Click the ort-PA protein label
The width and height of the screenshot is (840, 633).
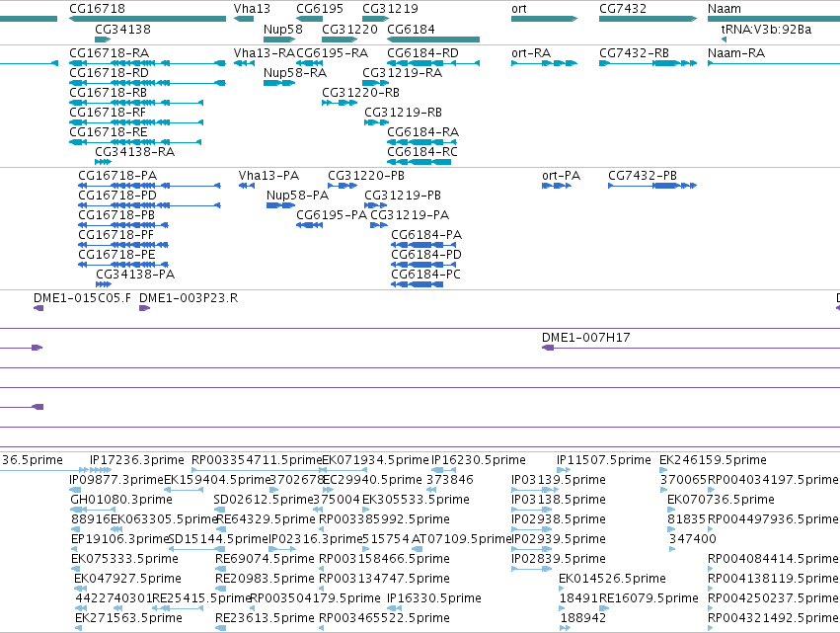562,175
